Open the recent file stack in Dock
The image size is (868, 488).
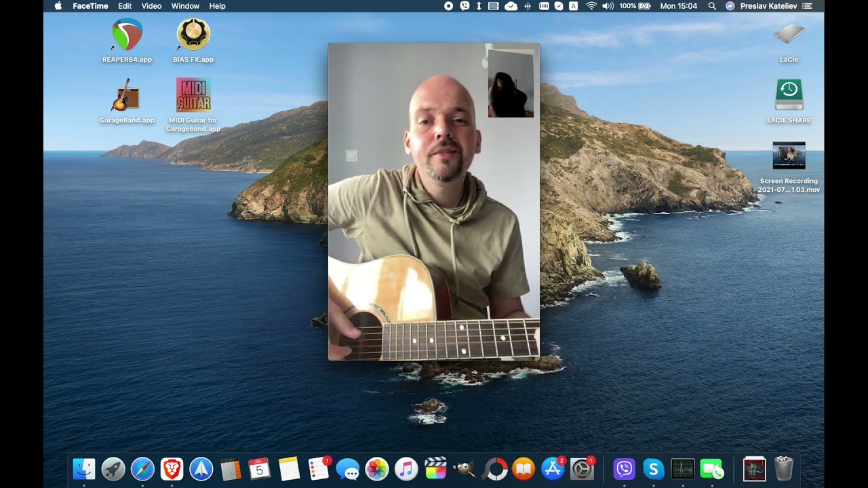pos(754,468)
